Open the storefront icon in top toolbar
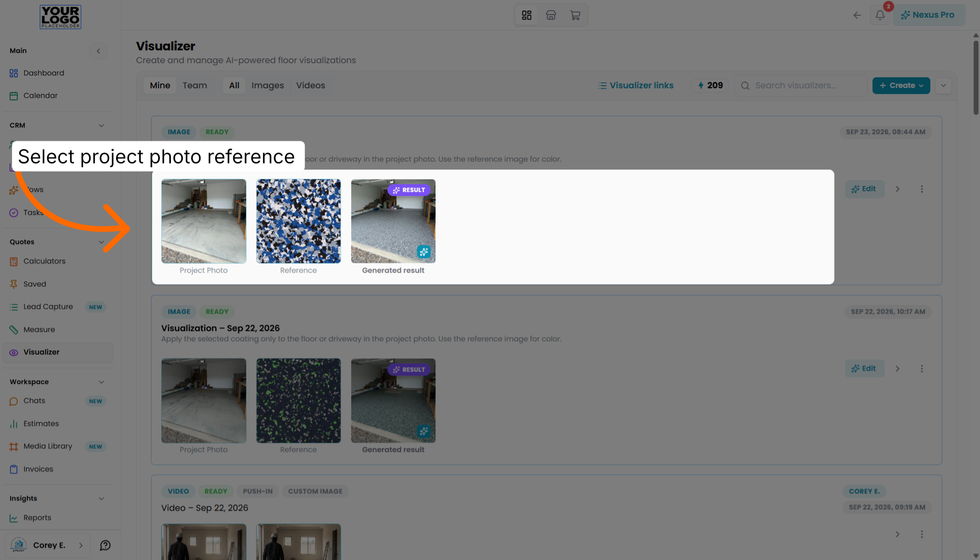 [x=551, y=15]
